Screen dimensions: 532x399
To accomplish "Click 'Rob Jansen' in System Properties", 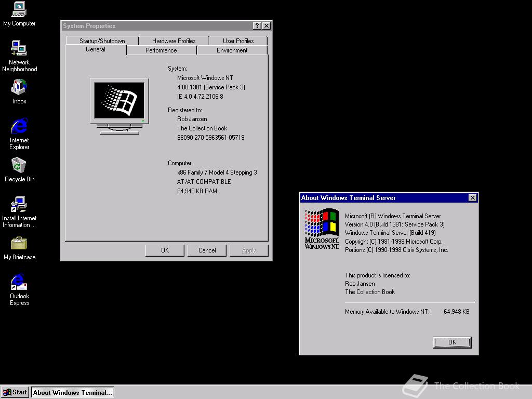I will tap(192, 119).
